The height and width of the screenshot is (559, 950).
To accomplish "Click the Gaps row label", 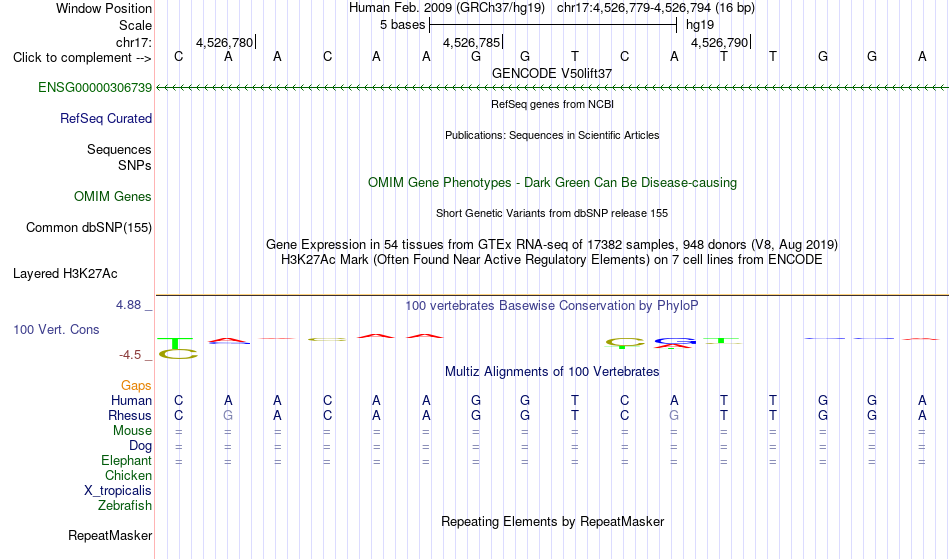I will 136,385.
